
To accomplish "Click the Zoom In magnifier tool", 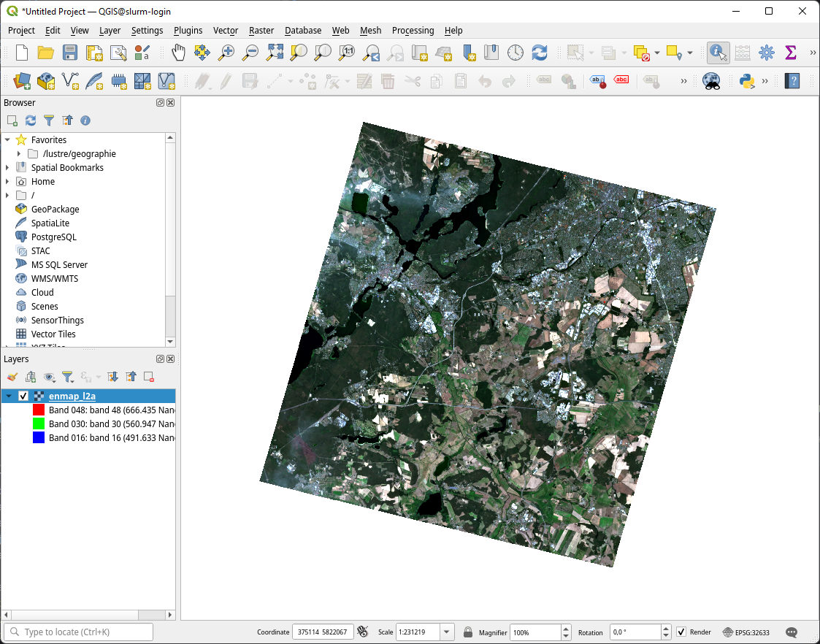I will (226, 53).
